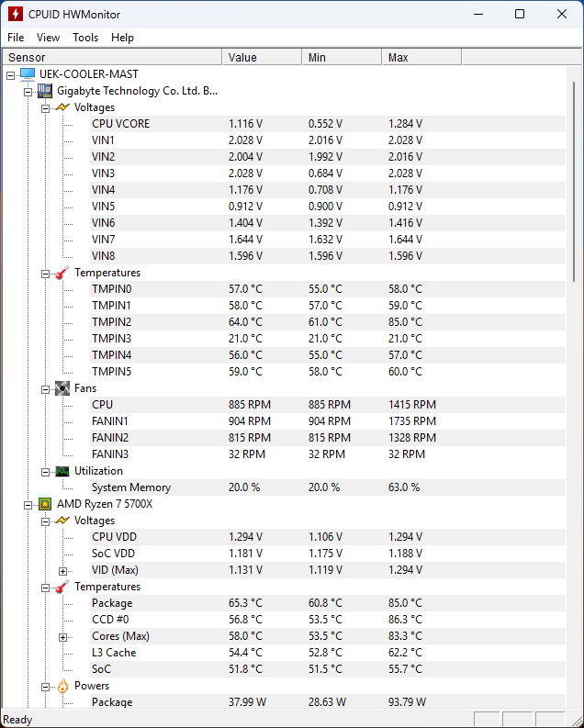
Task: Click the Max column header
Action: 422,58
